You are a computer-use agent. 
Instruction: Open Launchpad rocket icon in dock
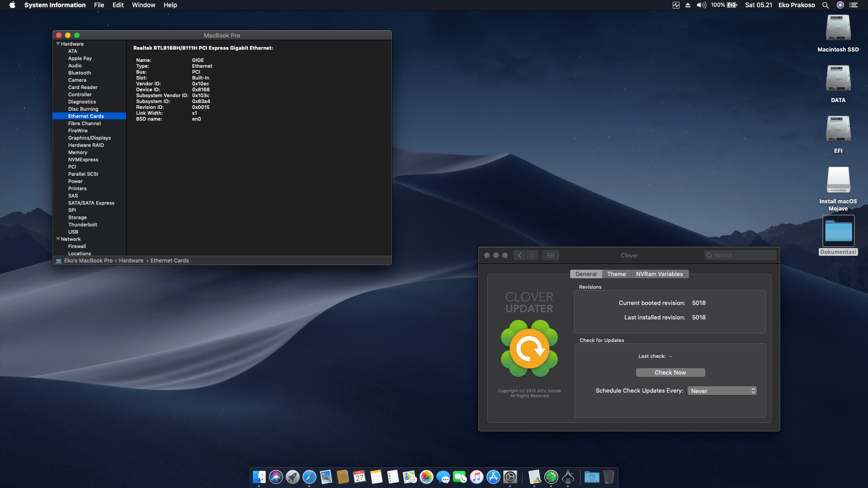click(x=292, y=477)
